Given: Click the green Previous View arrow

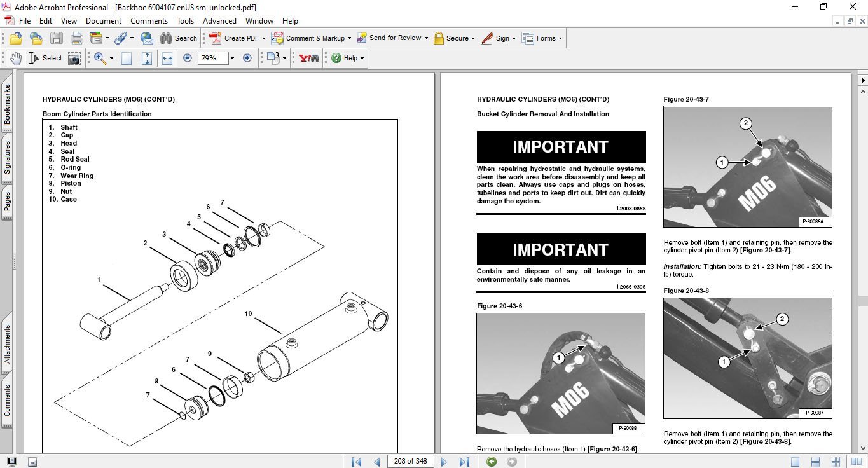Looking at the screenshot, I should [491, 462].
